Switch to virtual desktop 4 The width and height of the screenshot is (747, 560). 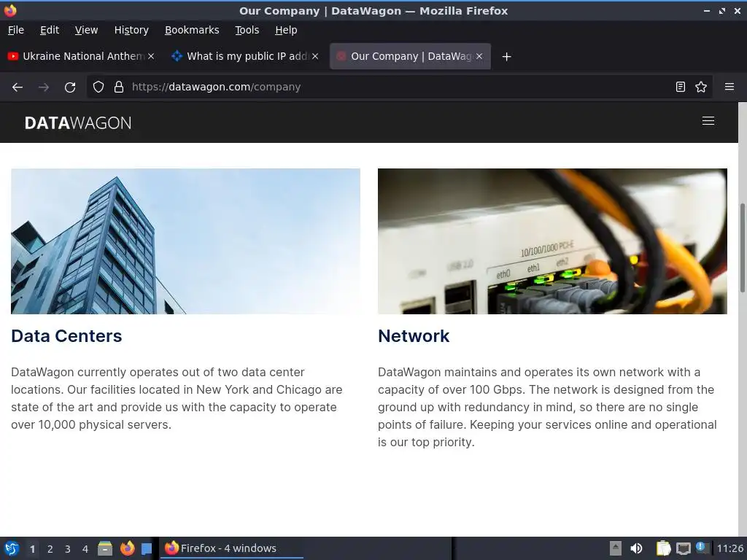pos(85,549)
